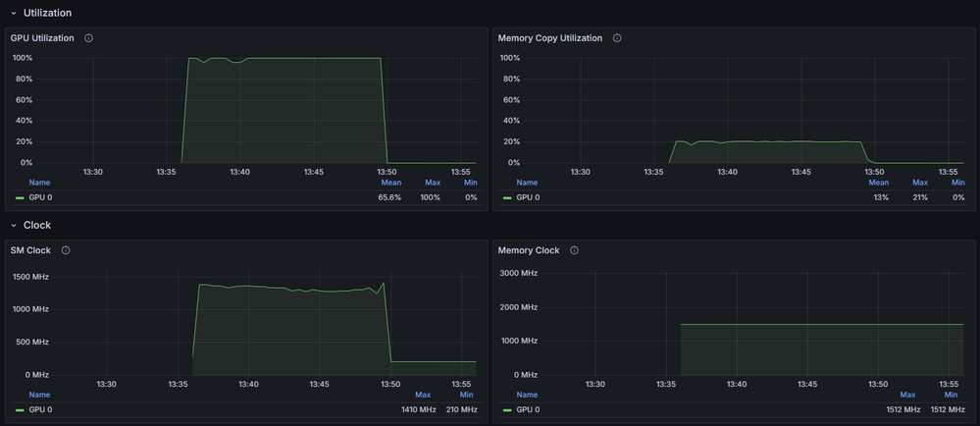
Task: Toggle GPU 0 series in Memory Clock legend
Action: (528, 409)
